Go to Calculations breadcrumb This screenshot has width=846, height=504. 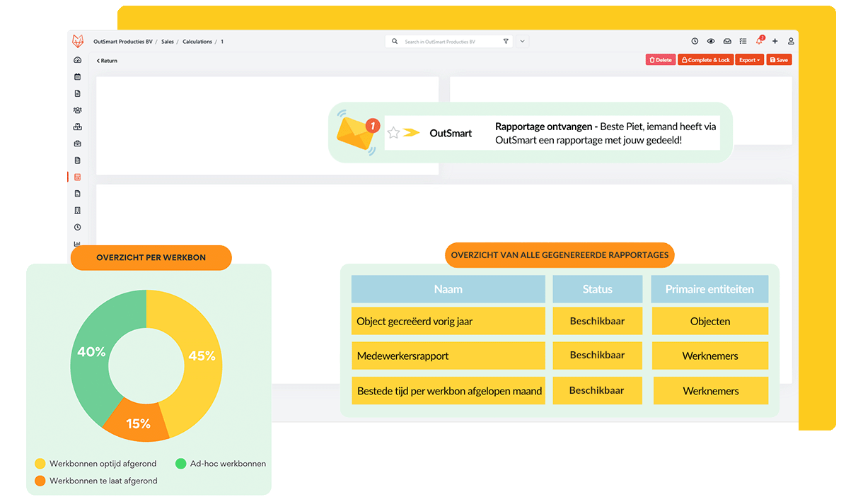tap(197, 42)
